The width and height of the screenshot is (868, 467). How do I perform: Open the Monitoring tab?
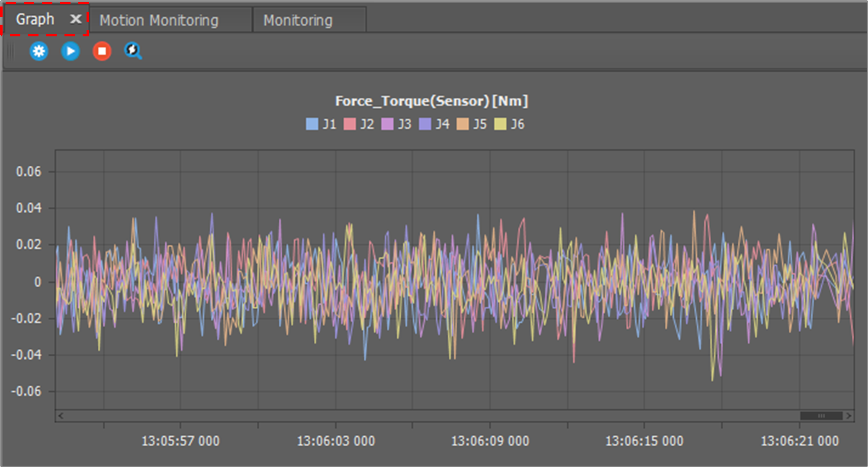coord(298,20)
